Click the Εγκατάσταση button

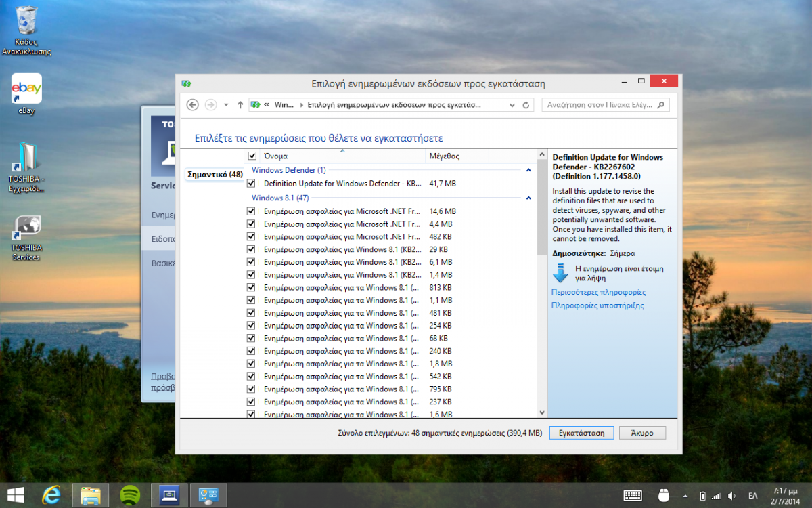tap(582, 432)
